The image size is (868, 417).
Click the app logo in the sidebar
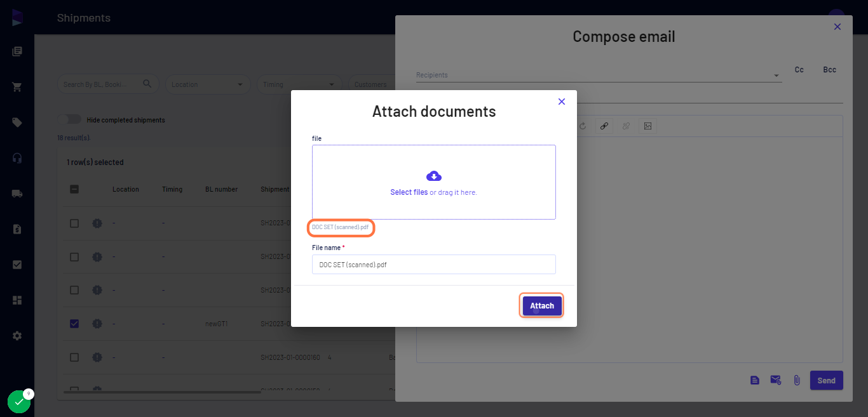pyautogui.click(x=17, y=18)
